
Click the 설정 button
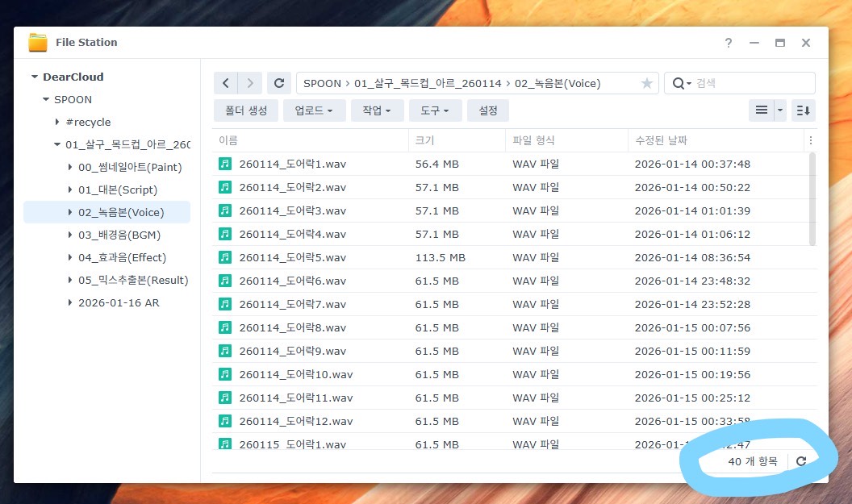488,110
